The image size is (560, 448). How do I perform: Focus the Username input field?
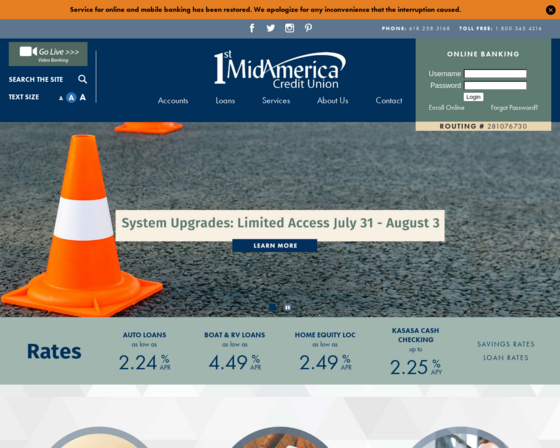tap(495, 74)
